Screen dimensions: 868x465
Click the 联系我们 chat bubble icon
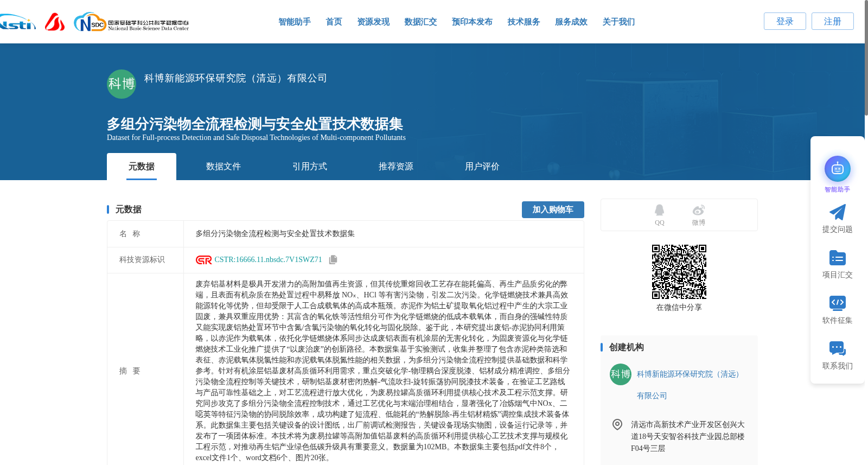point(838,348)
